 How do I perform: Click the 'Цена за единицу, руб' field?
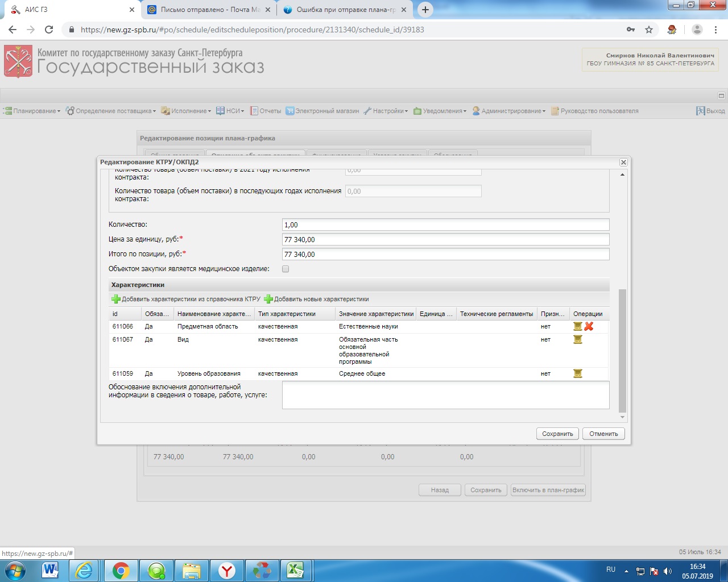[x=445, y=239]
